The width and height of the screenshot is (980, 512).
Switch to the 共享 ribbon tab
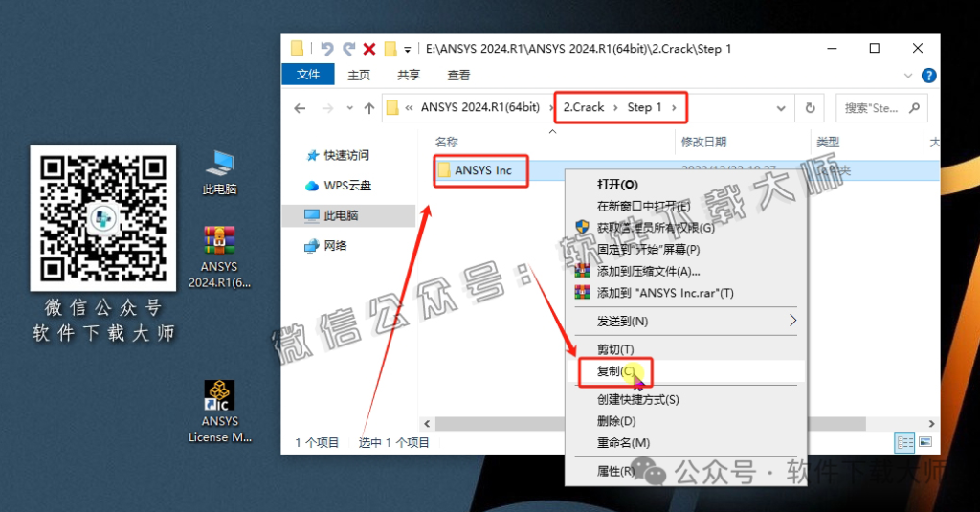(x=409, y=75)
